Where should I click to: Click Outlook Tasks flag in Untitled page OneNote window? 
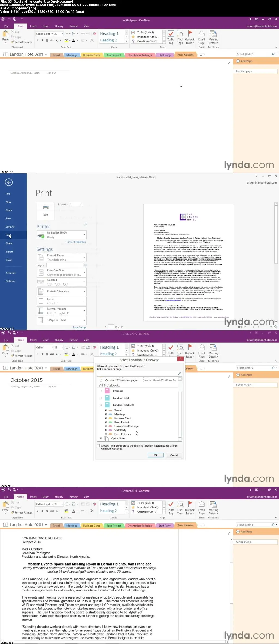190,37
